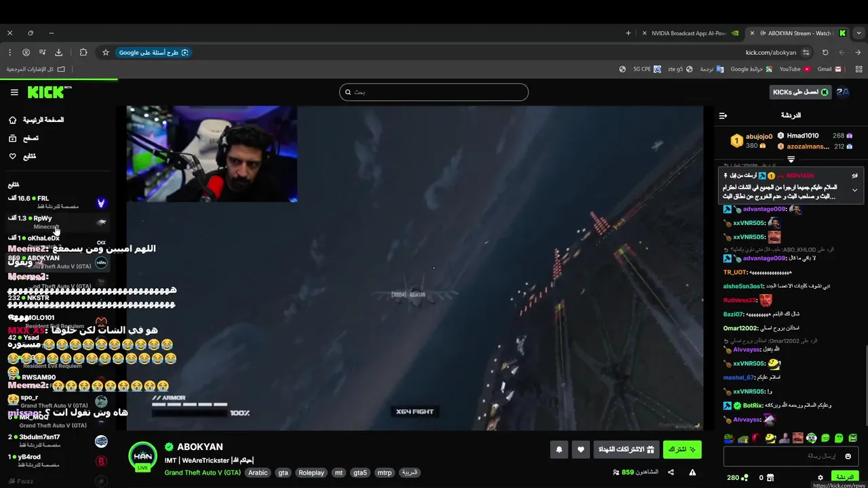This screenshot has height=488, width=868.
Task: Open the Gmail bookmark
Action: 829,69
